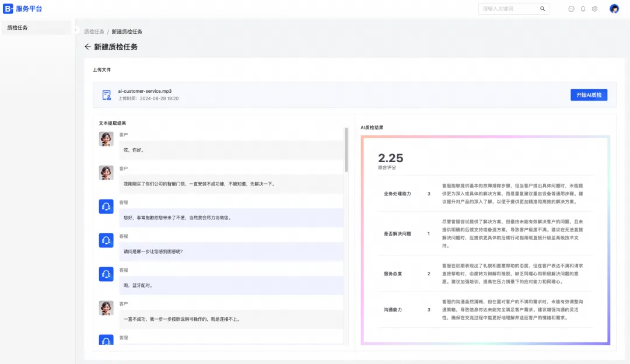Click the 蓝牙配对 agent message
The image size is (630, 364).
pos(231,285)
